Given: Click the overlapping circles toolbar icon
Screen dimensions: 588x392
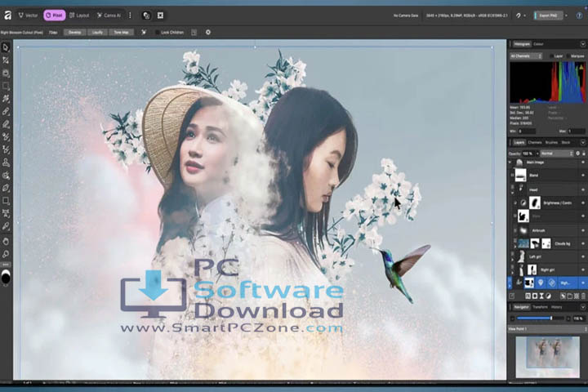Looking at the screenshot, I should (147, 16).
